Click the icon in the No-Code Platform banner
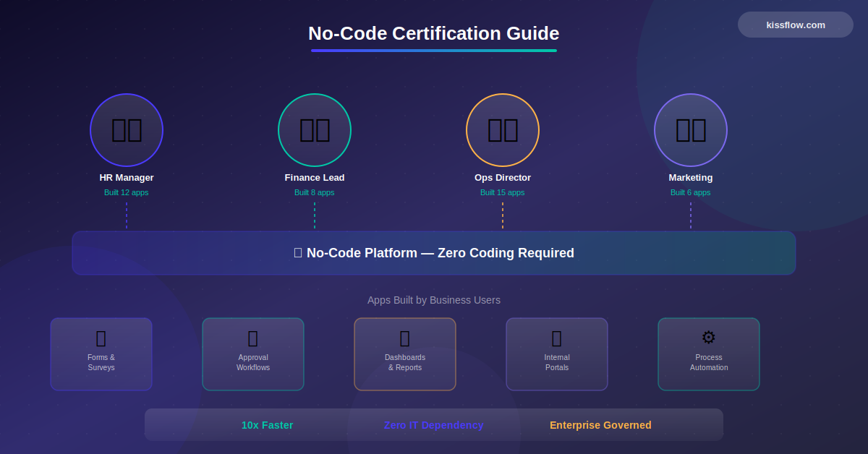Screen dimensions: 868x454 (x=298, y=253)
